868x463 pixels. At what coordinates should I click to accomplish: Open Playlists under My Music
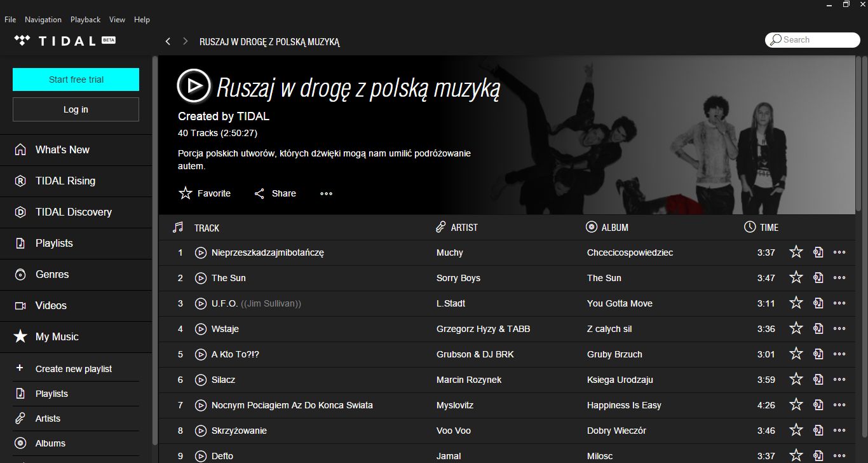point(76,394)
